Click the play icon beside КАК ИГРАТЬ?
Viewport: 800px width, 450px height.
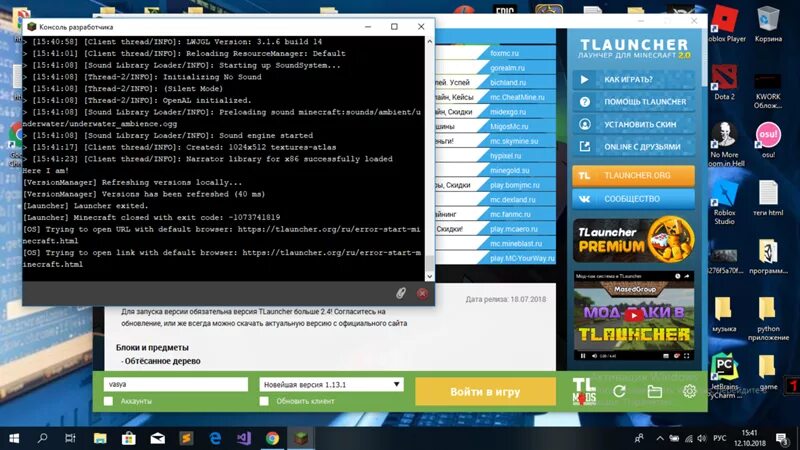(x=585, y=80)
